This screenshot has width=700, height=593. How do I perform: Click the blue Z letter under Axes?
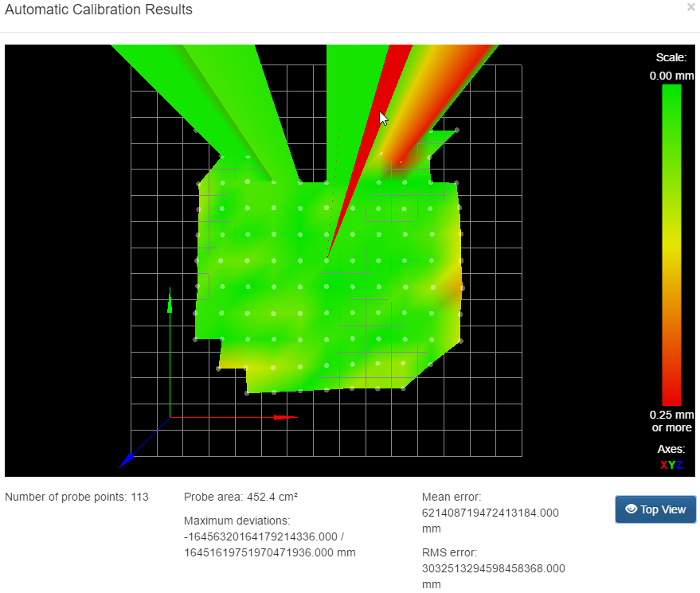pyautogui.click(x=678, y=465)
